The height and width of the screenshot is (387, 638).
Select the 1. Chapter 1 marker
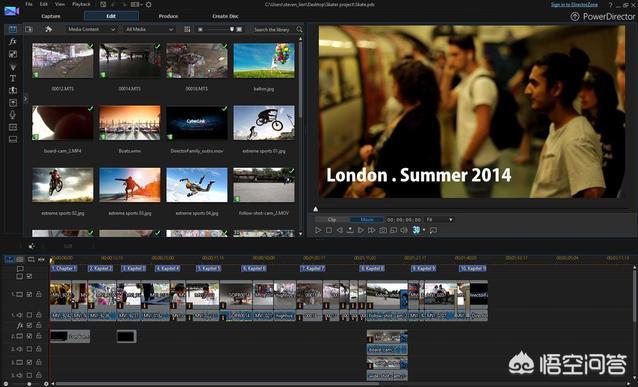pyautogui.click(x=64, y=269)
